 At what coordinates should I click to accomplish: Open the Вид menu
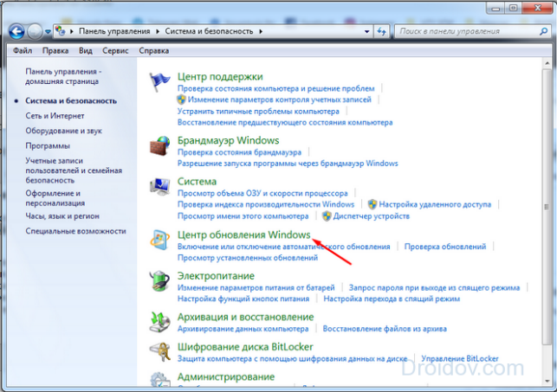86,51
